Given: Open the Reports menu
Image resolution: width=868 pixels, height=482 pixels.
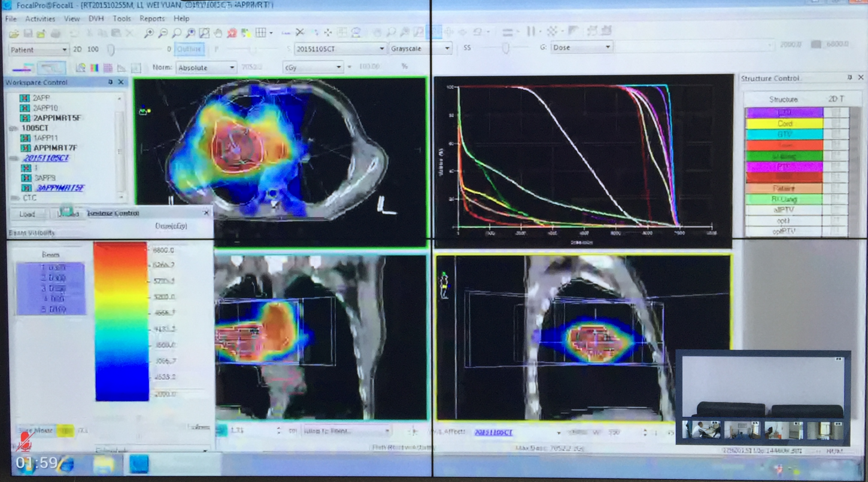Looking at the screenshot, I should [152, 19].
